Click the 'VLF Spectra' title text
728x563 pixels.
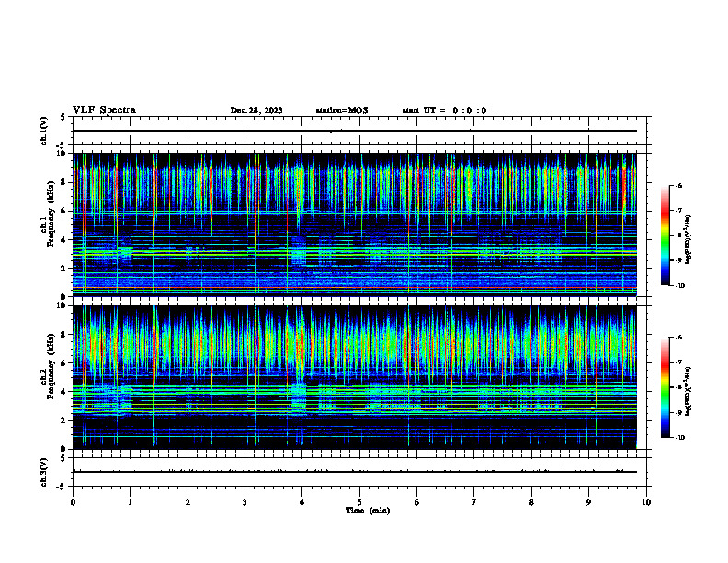(104, 110)
